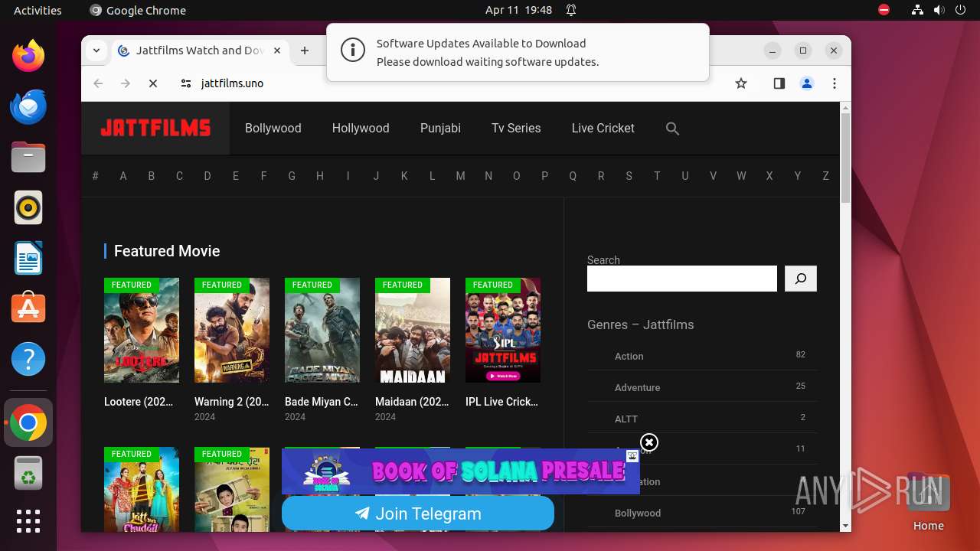Submit the sidebar search button
The height and width of the screenshot is (551, 980).
click(801, 279)
